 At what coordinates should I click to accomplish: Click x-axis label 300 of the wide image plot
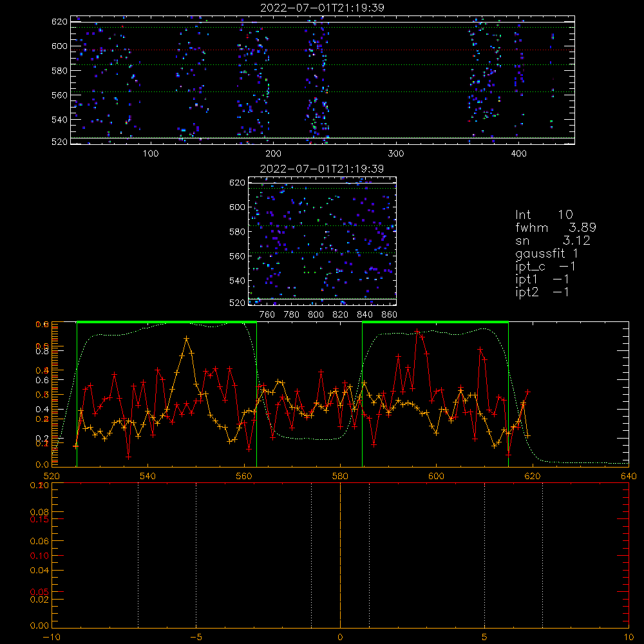[x=395, y=154]
